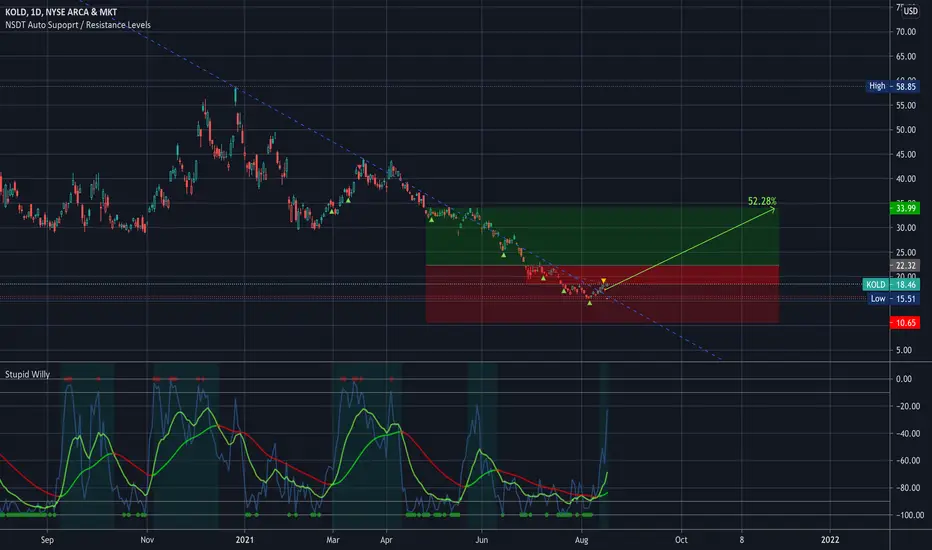
Task: Click the Apr date on time axis
Action: click(386, 540)
